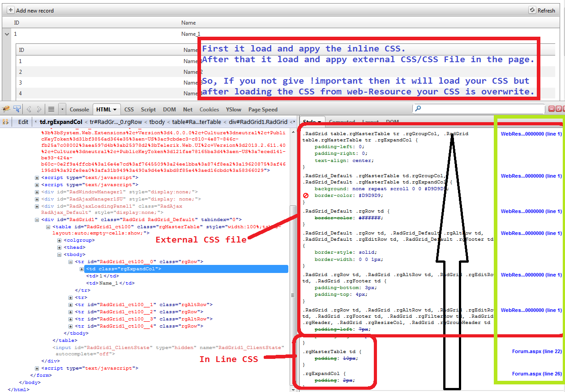Switch to the main DOM tab
The image size is (565, 392).
(x=169, y=109)
